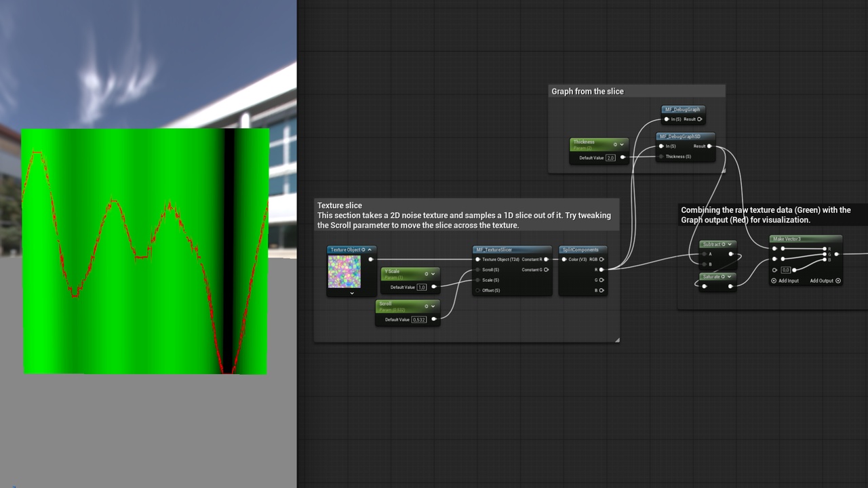868x488 pixels.
Task: Click the Constant R output pin
Action: point(547,259)
